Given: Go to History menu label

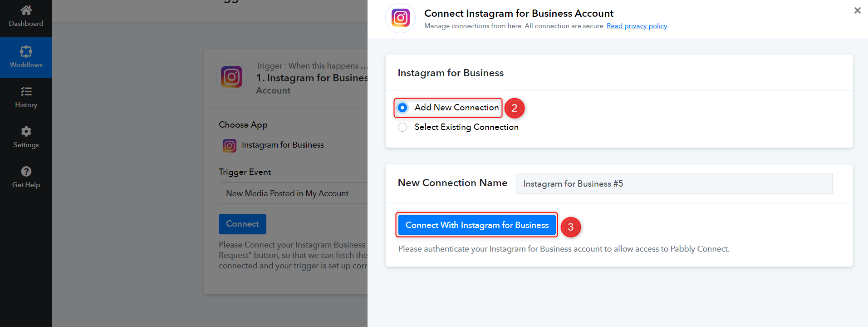Looking at the screenshot, I should [26, 105].
